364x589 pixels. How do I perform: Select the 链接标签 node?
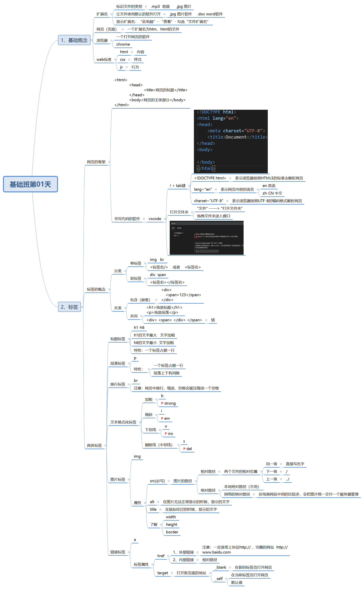click(118, 552)
